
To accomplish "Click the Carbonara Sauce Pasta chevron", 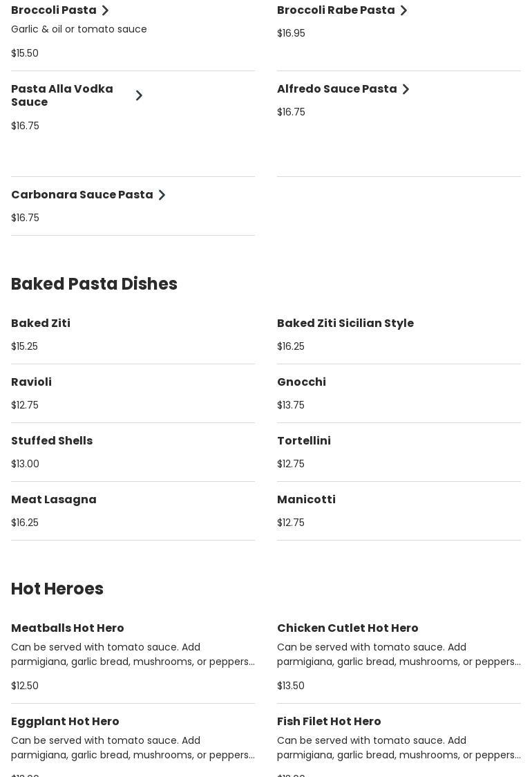I will tap(162, 195).
